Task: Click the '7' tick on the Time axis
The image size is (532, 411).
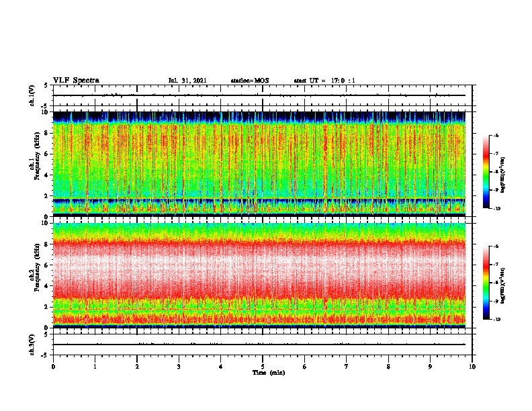Action: [x=347, y=367]
